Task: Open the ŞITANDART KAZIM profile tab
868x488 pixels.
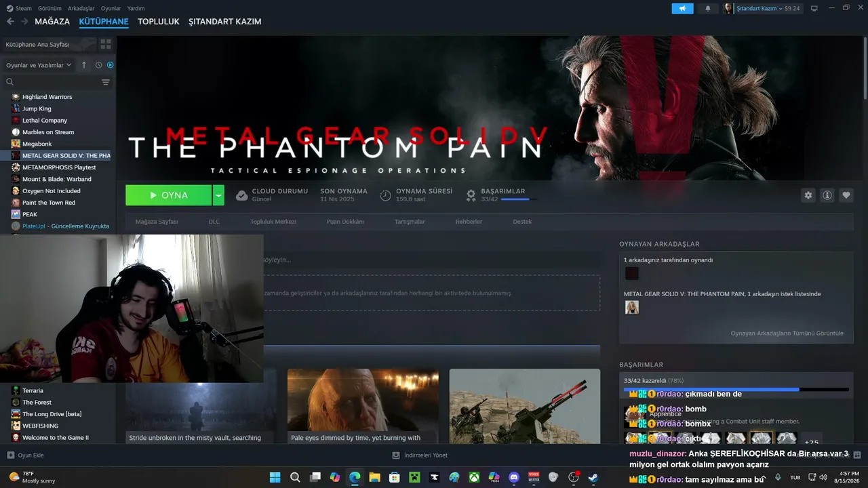Action: point(225,22)
